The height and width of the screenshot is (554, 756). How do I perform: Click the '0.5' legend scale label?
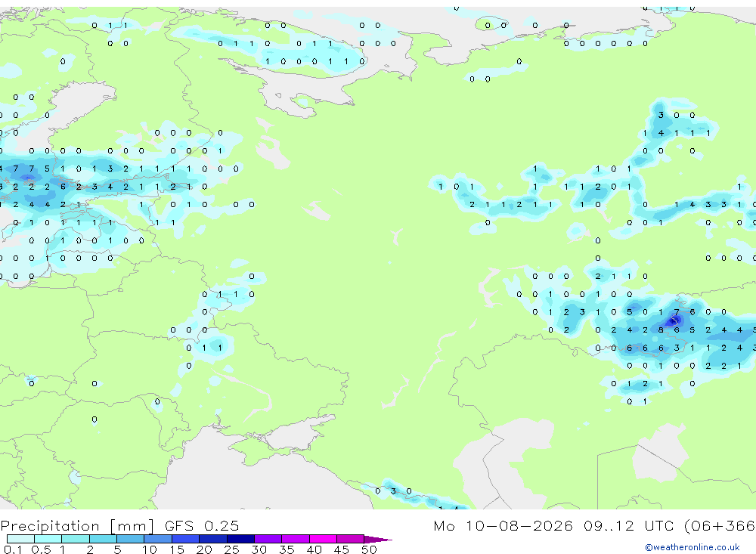[x=41, y=549]
